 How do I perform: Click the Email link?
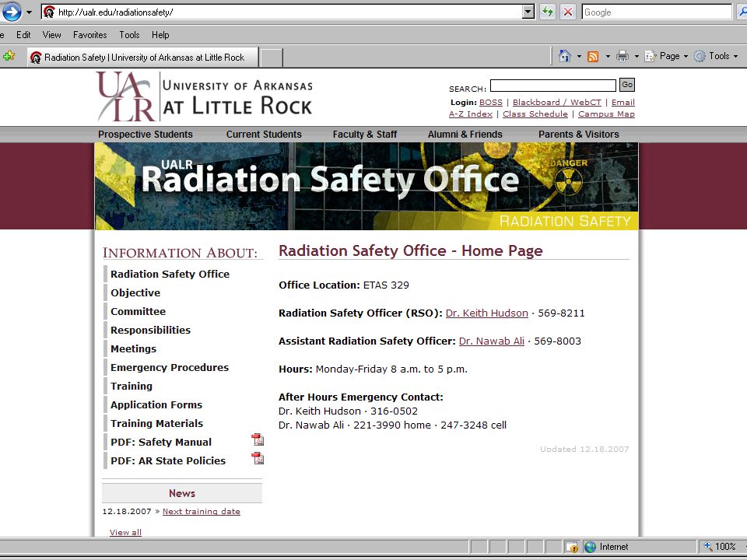pos(623,103)
